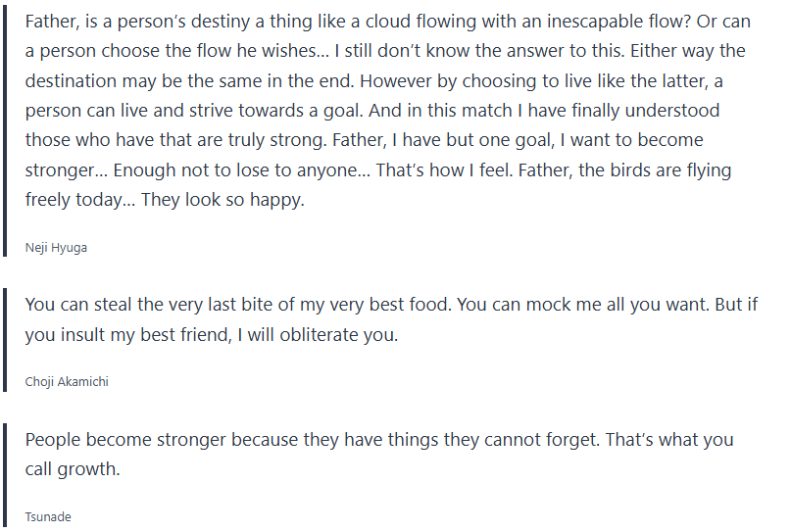Click the phrase "Enough not to lose to anyone"

pyautogui.click(x=233, y=169)
